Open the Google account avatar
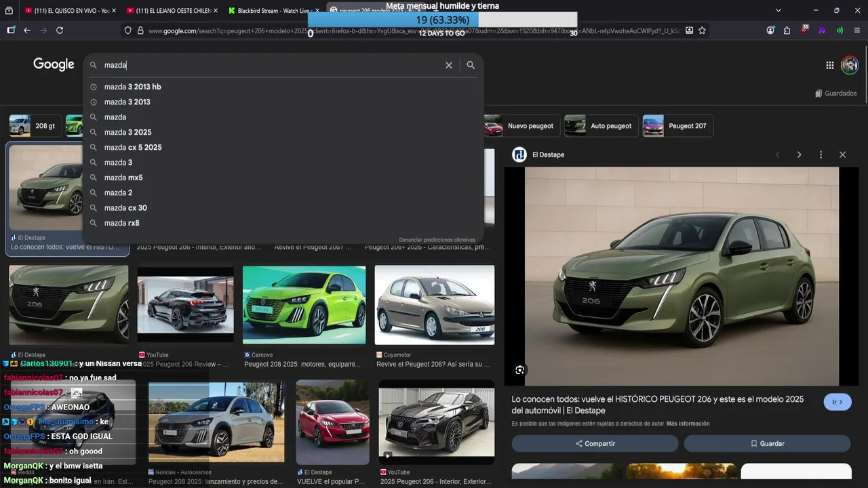The image size is (868, 488). [x=850, y=65]
